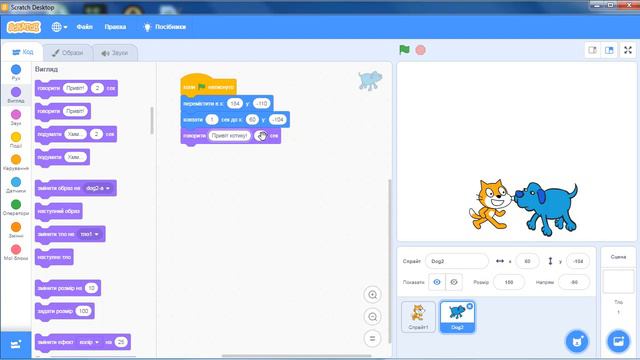The width and height of the screenshot is (640, 360).
Task: Open the language globe menu
Action: pyautogui.click(x=59, y=27)
